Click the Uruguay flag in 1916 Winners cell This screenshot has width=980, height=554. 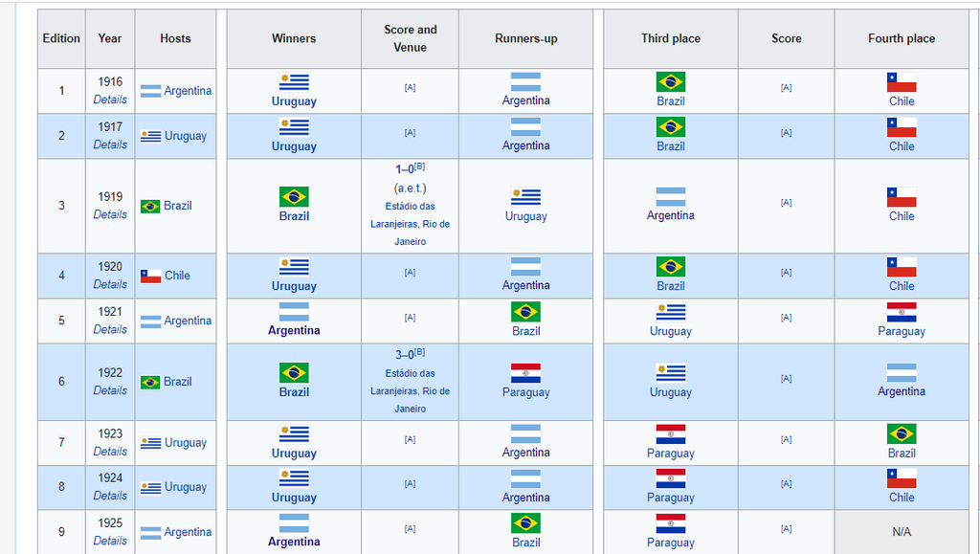(294, 82)
